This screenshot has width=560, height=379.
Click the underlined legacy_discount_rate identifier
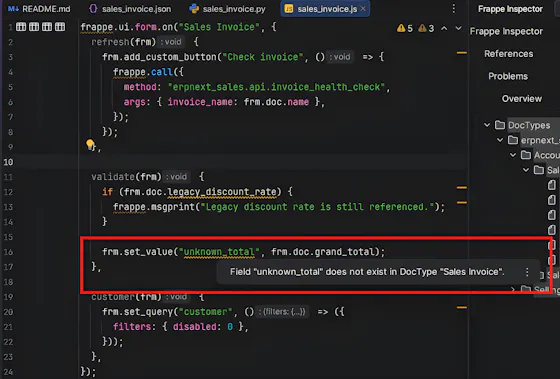[222, 192]
